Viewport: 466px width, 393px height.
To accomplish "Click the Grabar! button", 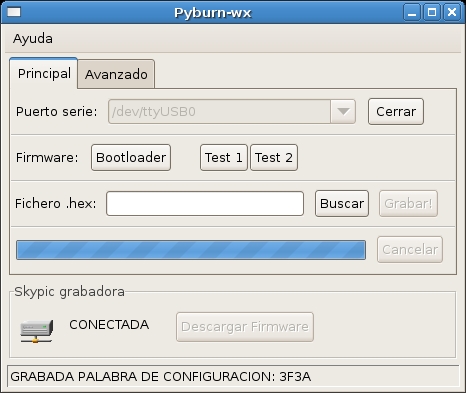I will (x=408, y=203).
